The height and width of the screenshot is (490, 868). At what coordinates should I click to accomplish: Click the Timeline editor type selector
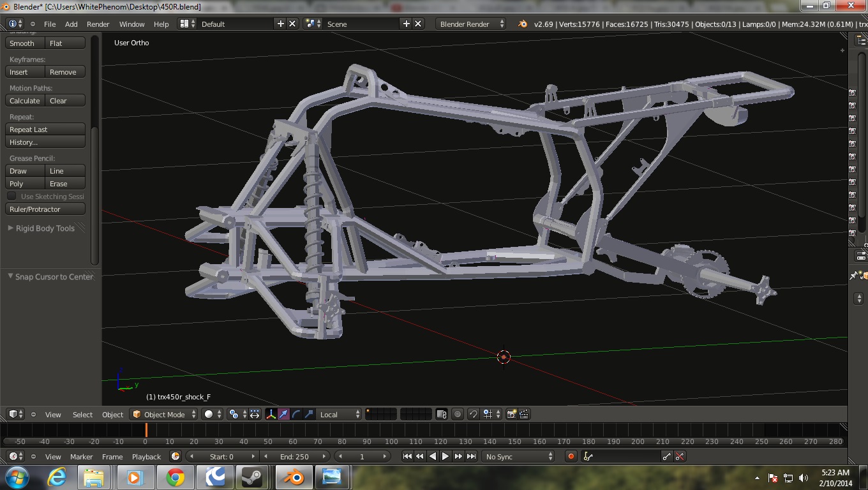16,456
